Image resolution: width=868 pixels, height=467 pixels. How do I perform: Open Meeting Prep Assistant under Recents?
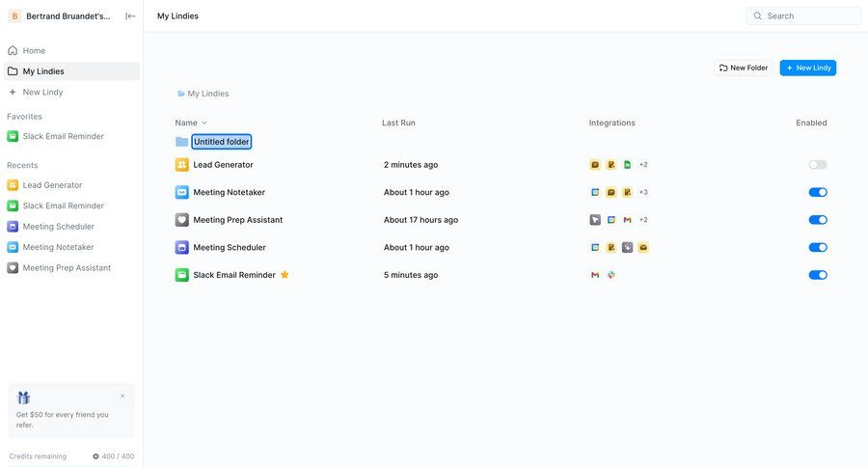pos(71,268)
